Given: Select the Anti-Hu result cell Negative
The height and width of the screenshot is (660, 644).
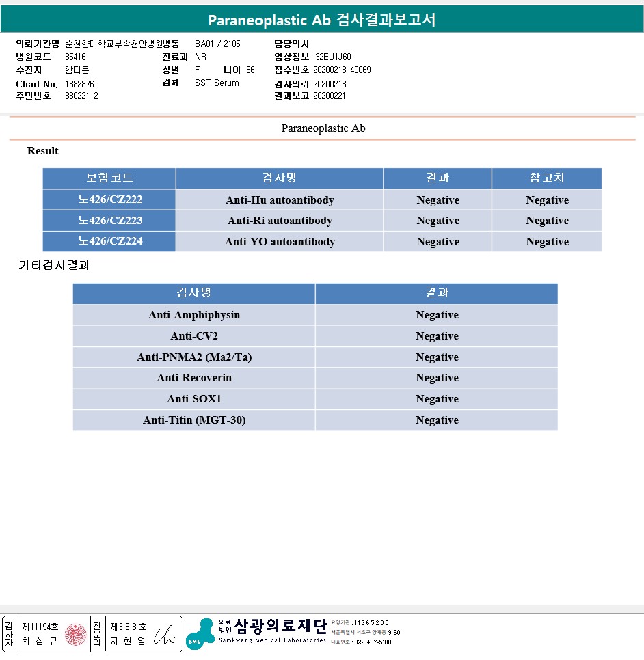Looking at the screenshot, I should coord(438,200).
